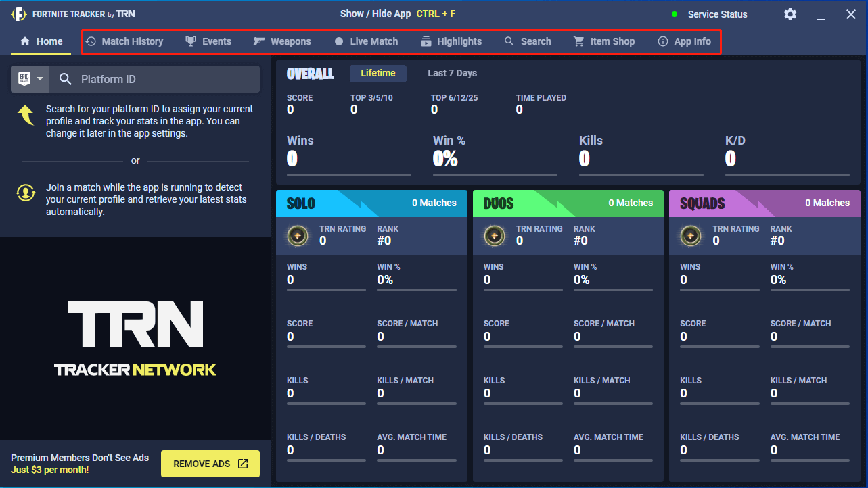Click the TRN Tracker Network ad banner
Screen dimensions: 868x488
pos(135,339)
